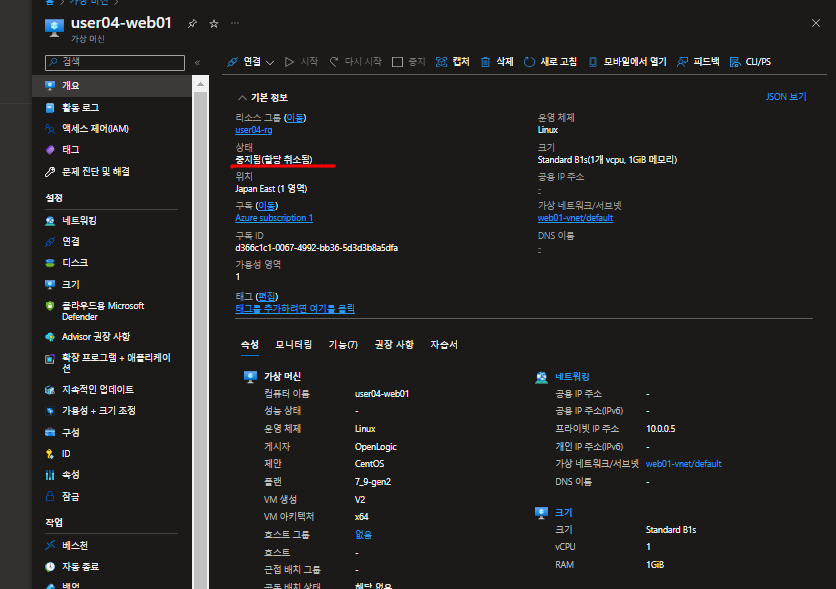Mark user04-web01 as favorite with star
This screenshot has height=589, width=836.
click(x=214, y=23)
